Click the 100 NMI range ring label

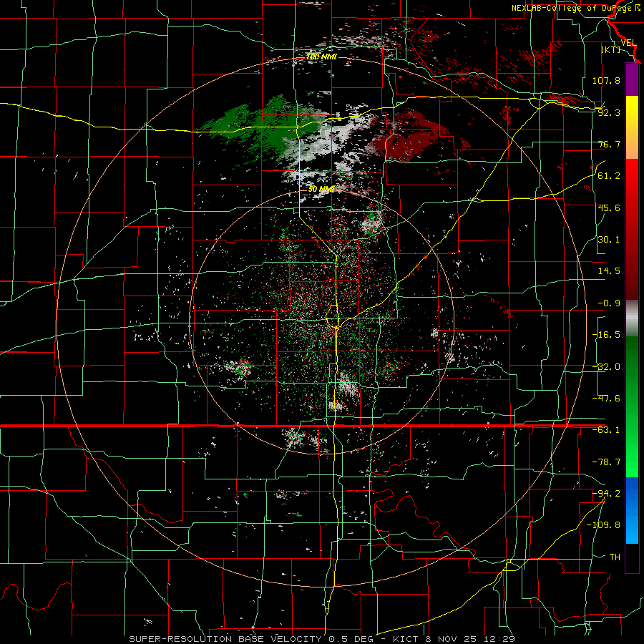321,57
